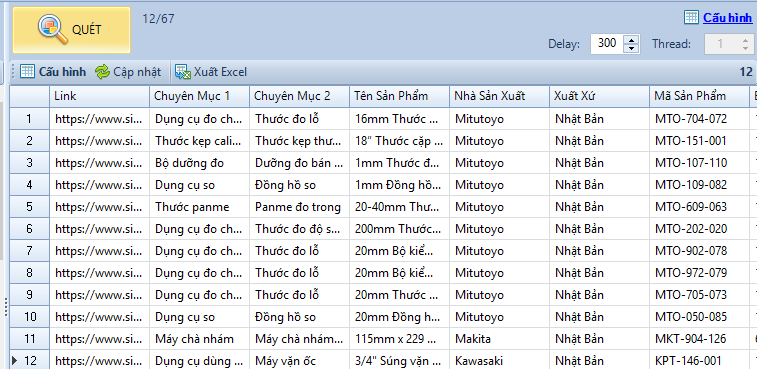Screen dimensions: 757x369
Task: Click the Delay value field showing 300
Action: (x=607, y=43)
